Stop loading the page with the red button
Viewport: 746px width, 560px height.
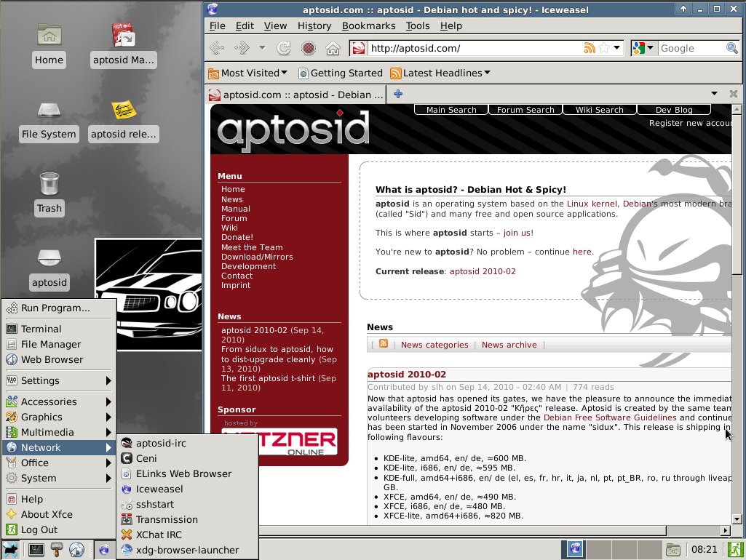click(309, 48)
